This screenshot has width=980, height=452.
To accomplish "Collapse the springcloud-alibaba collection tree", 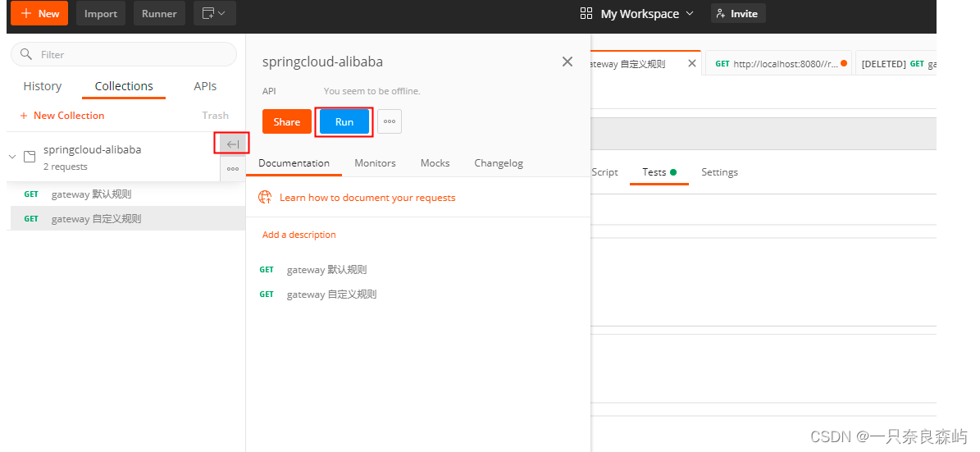I will [x=12, y=156].
